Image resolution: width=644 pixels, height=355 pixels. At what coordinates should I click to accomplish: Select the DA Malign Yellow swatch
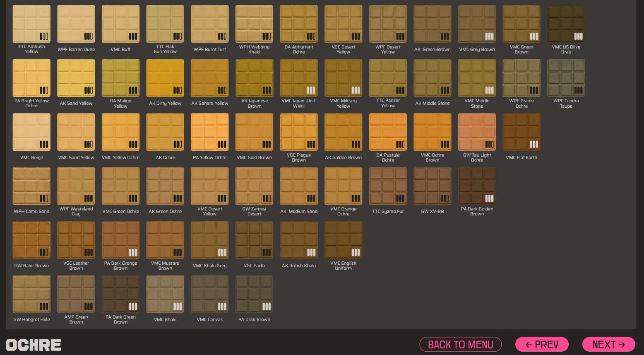coord(120,78)
